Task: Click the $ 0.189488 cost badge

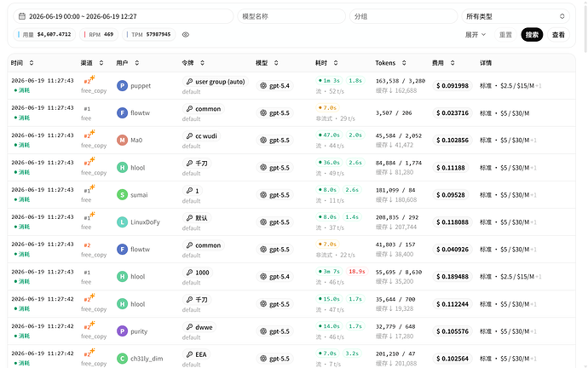Action: pos(453,277)
